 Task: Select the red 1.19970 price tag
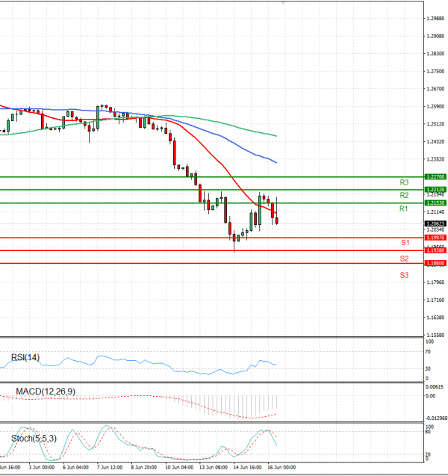(435, 238)
